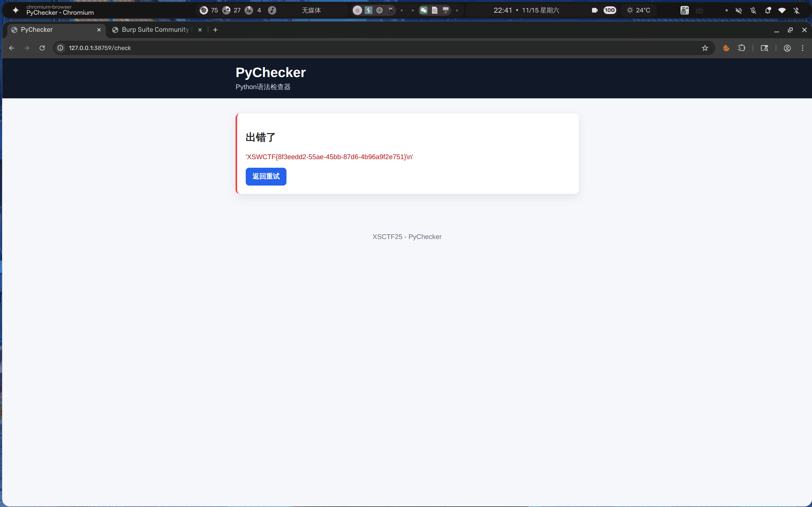Open the cookie extension icon
This screenshot has height=507, width=812.
tap(726, 48)
